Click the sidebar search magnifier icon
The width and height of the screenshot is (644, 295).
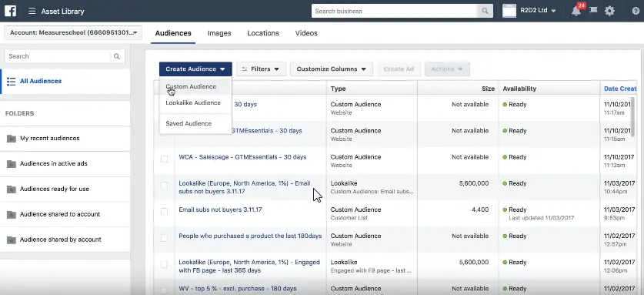(117, 56)
